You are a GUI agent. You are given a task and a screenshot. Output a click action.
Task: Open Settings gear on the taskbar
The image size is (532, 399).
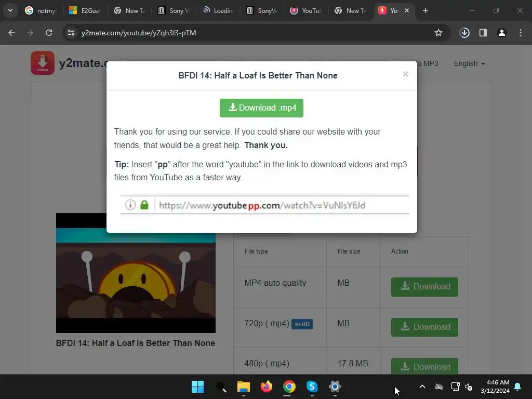tap(335, 387)
